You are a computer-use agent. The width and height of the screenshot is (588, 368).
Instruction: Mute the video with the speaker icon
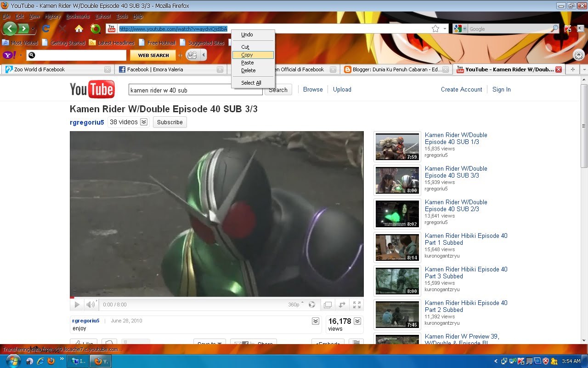tap(90, 305)
